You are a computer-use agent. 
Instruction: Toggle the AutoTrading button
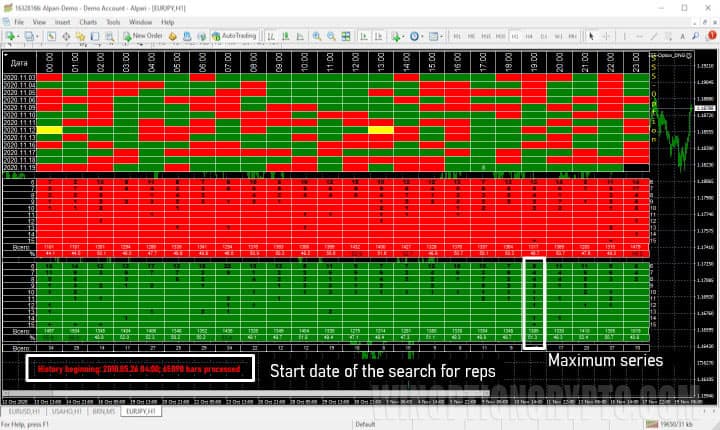point(233,35)
